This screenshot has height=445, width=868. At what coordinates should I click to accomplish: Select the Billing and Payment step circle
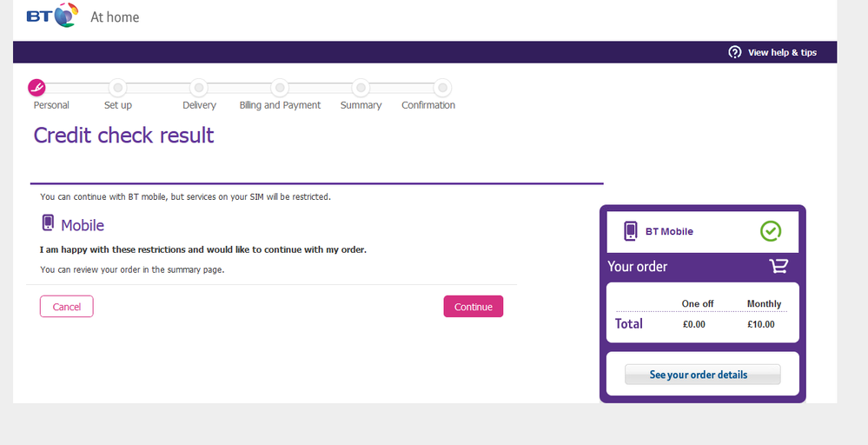[279, 87]
